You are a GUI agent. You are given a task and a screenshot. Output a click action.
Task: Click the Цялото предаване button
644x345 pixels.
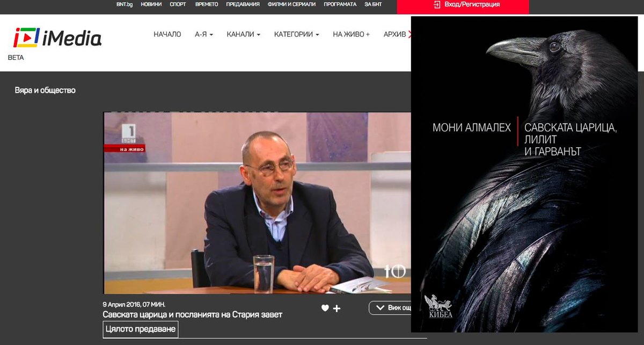coord(140,329)
